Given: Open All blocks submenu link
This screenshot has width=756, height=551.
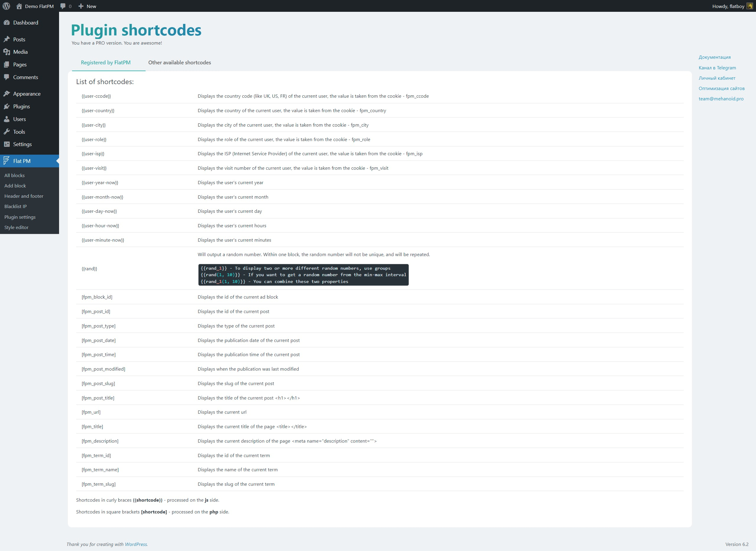Looking at the screenshot, I should coord(14,175).
